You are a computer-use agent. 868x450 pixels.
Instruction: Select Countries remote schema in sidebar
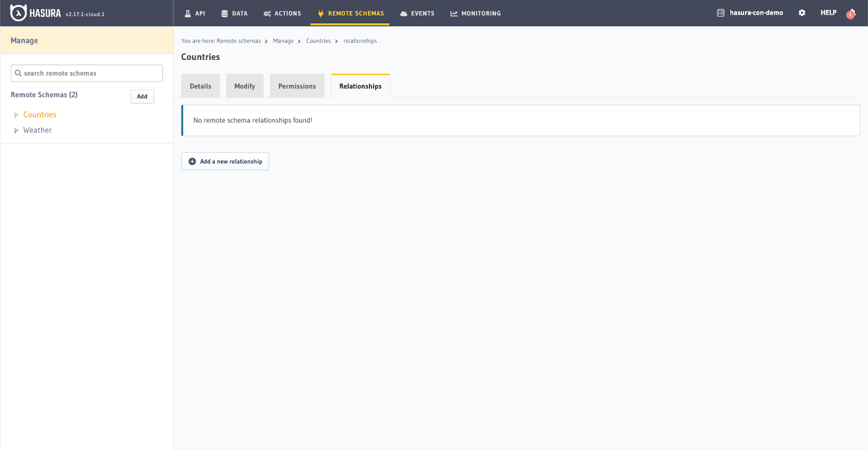point(40,115)
